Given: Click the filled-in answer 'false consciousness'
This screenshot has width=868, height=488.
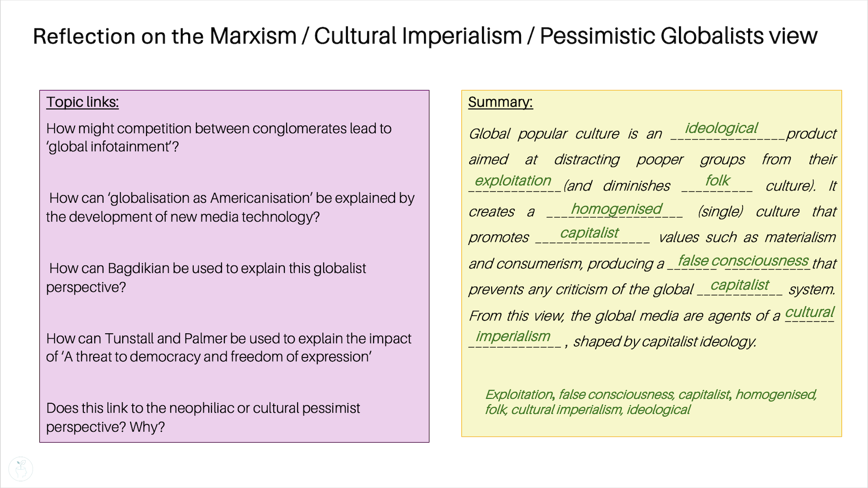Looking at the screenshot, I should pos(743,260).
